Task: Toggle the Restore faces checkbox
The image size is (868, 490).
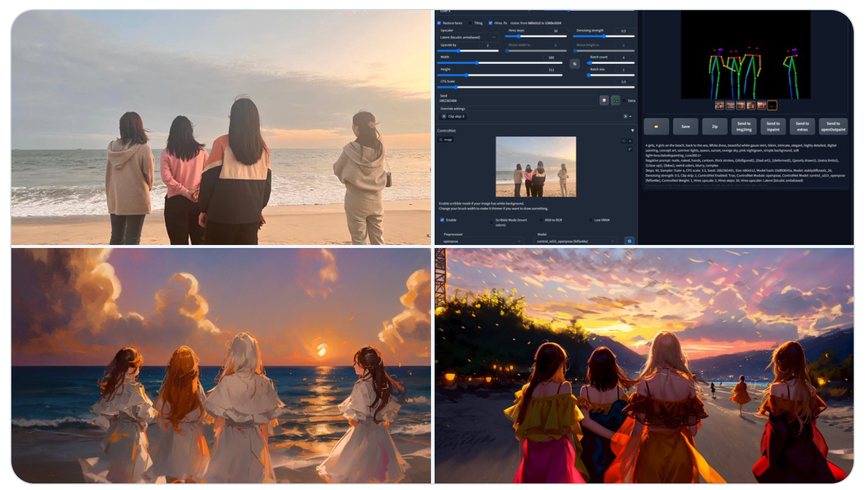Action: click(x=439, y=23)
